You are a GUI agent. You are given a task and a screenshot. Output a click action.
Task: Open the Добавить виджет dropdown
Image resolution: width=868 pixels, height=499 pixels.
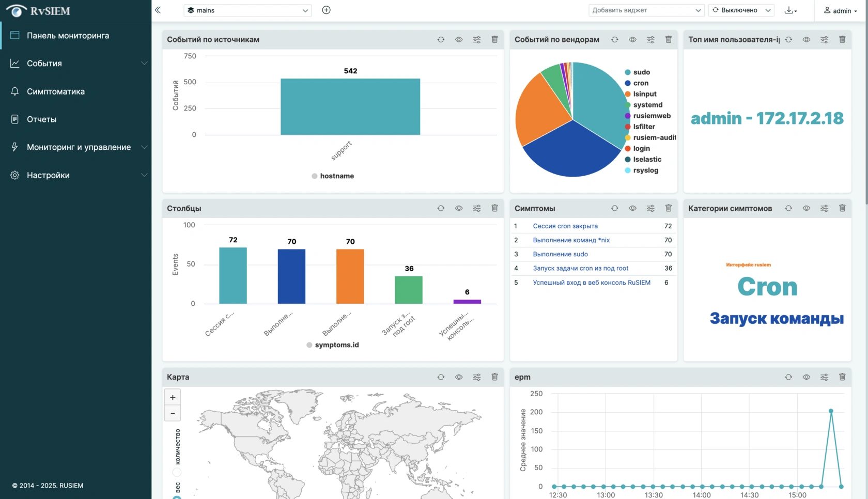tap(646, 10)
